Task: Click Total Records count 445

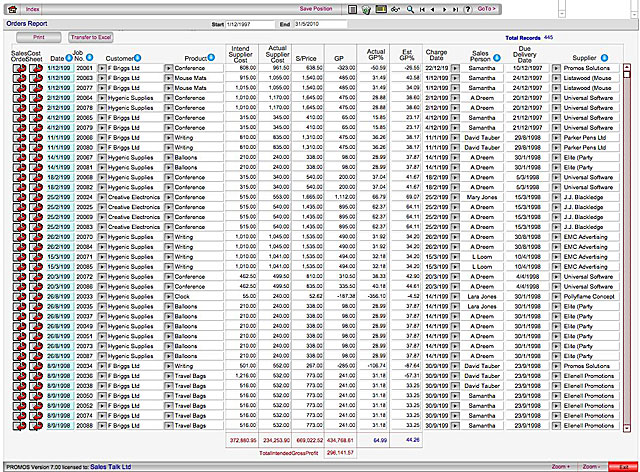Action: (x=549, y=38)
